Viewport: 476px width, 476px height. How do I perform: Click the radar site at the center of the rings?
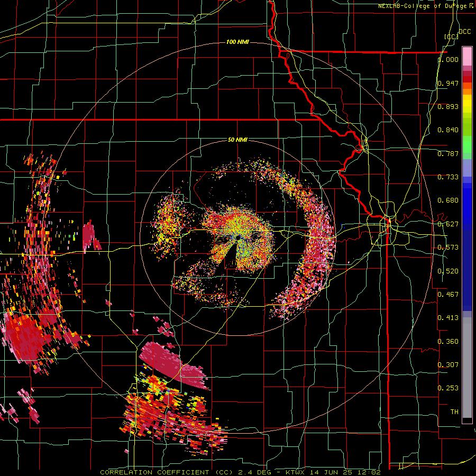pos(237,237)
